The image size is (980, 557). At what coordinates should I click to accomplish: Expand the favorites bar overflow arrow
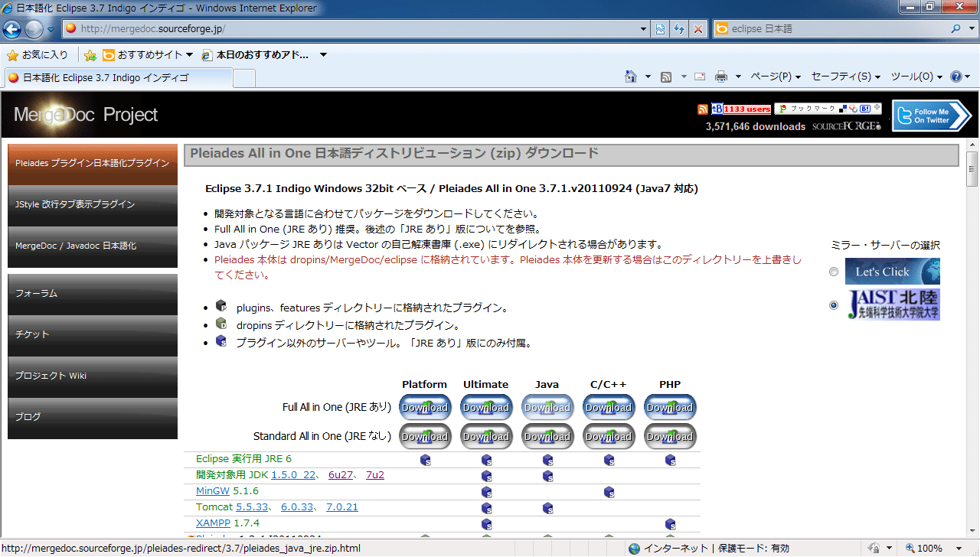pos(323,55)
